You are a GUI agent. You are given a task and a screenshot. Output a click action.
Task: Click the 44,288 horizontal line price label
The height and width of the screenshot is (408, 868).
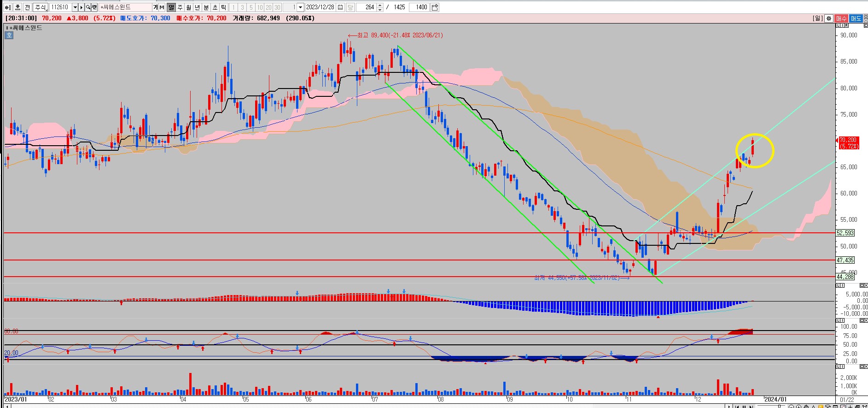coord(845,277)
